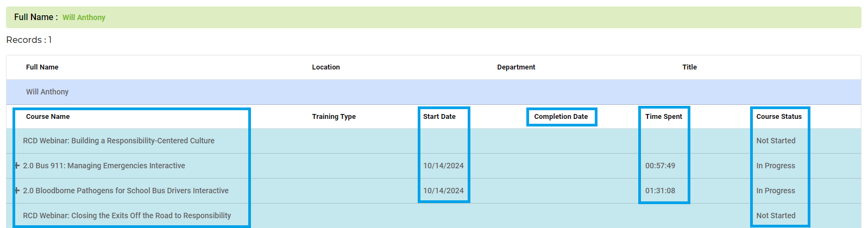Expand the 2.0 Bus 911 course row
The height and width of the screenshot is (228, 868).
click(x=17, y=166)
